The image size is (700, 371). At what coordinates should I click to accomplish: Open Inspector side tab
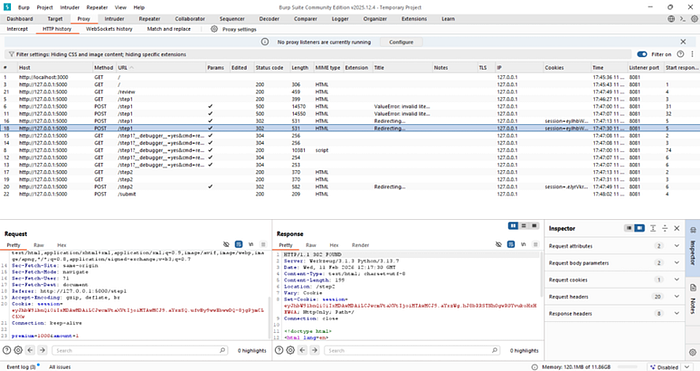point(693,247)
